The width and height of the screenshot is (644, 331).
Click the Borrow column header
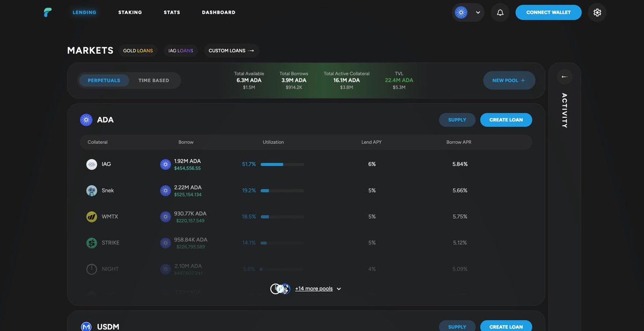pos(186,142)
